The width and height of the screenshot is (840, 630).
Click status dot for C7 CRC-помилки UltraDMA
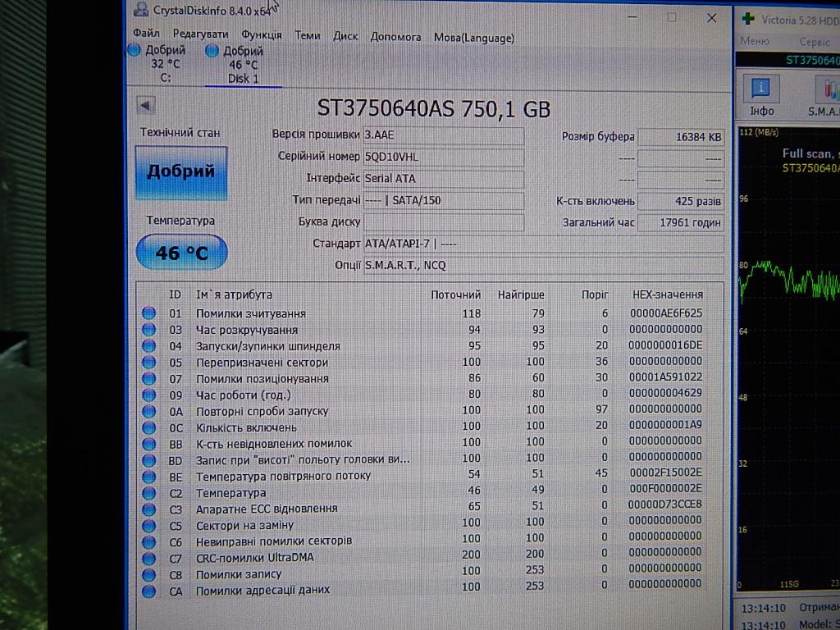149,558
